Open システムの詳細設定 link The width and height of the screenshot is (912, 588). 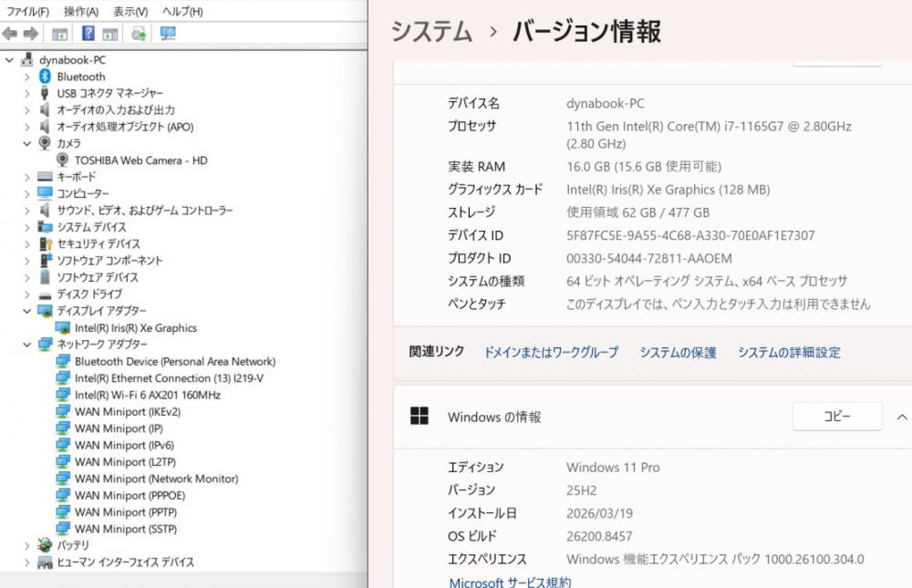point(789,353)
